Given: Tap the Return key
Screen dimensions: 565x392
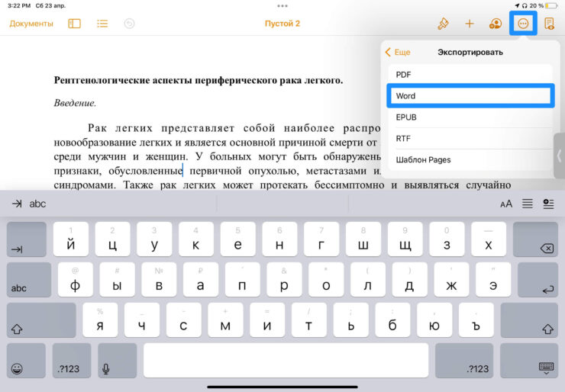Looking at the screenshot, I should (538, 280).
